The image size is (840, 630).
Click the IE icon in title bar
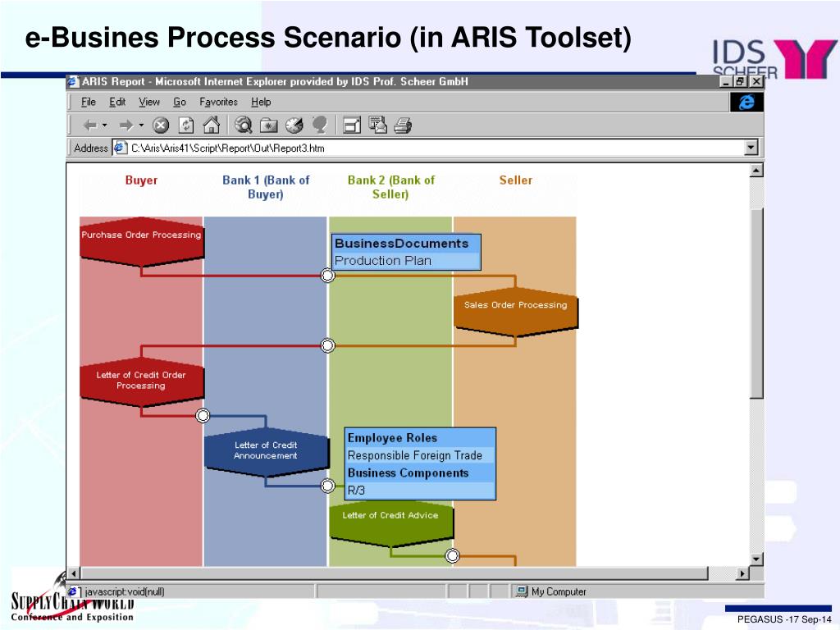(x=73, y=81)
